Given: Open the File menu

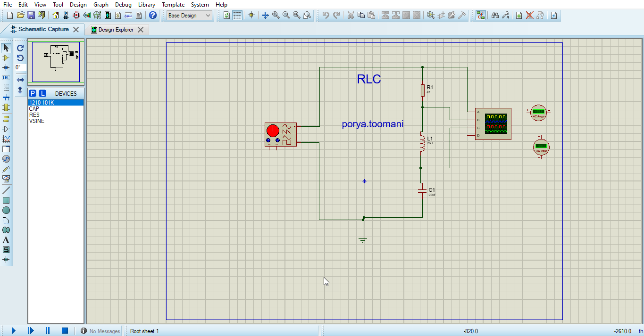Looking at the screenshot, I should 8,4.
